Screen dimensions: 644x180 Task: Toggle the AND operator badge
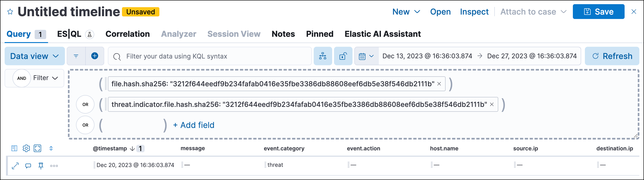pos(22,78)
